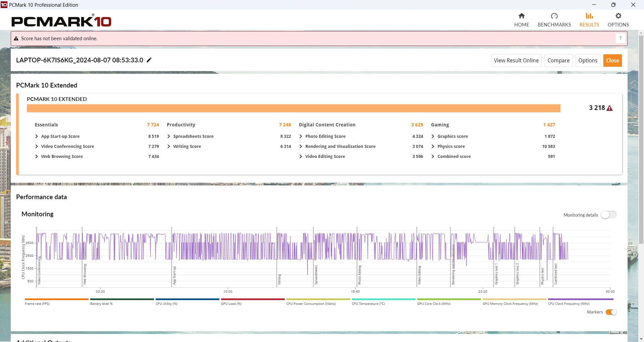The width and height of the screenshot is (644, 342).
Task: Open the Home section icon
Action: pos(522,16)
